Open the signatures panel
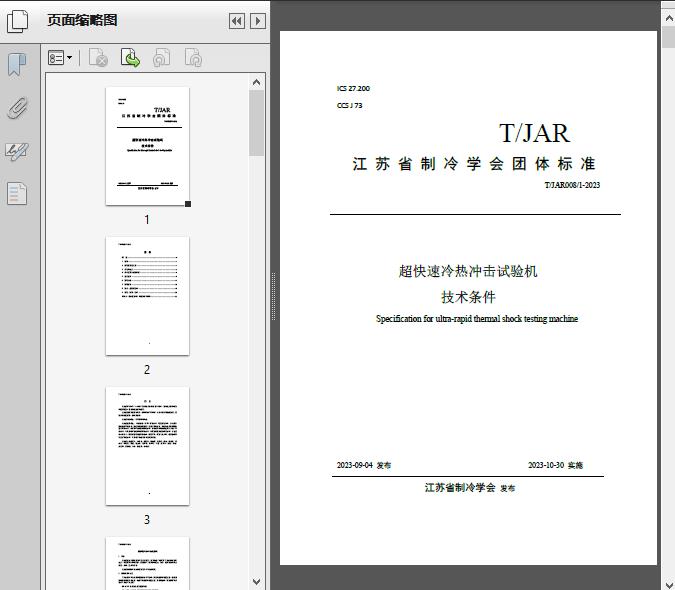 (17, 151)
